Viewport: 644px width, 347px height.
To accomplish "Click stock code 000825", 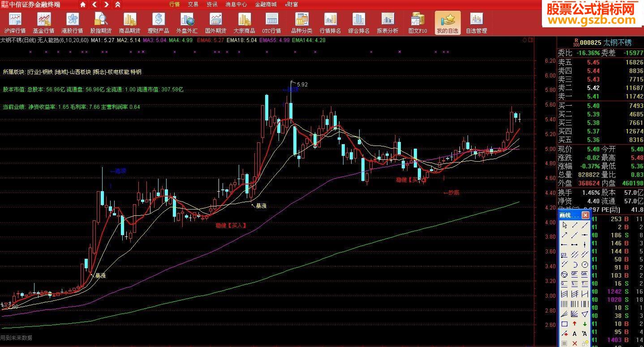I will pos(590,43).
